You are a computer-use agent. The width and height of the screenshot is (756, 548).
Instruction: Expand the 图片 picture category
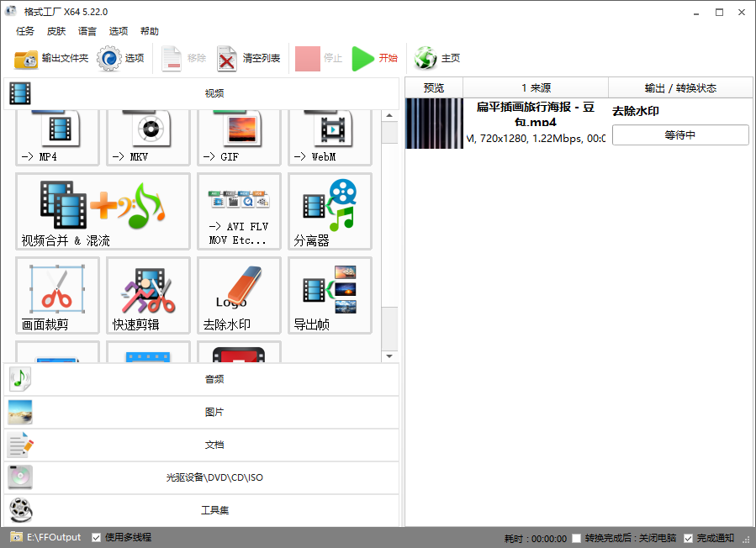tap(202, 412)
